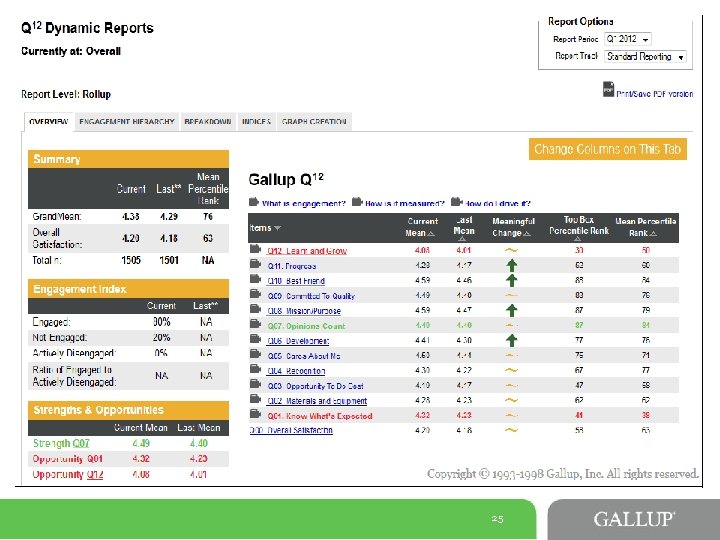Screen dimensions: 720x540
Task: Open Q12 Learn and Grow link
Action: (x=307, y=251)
